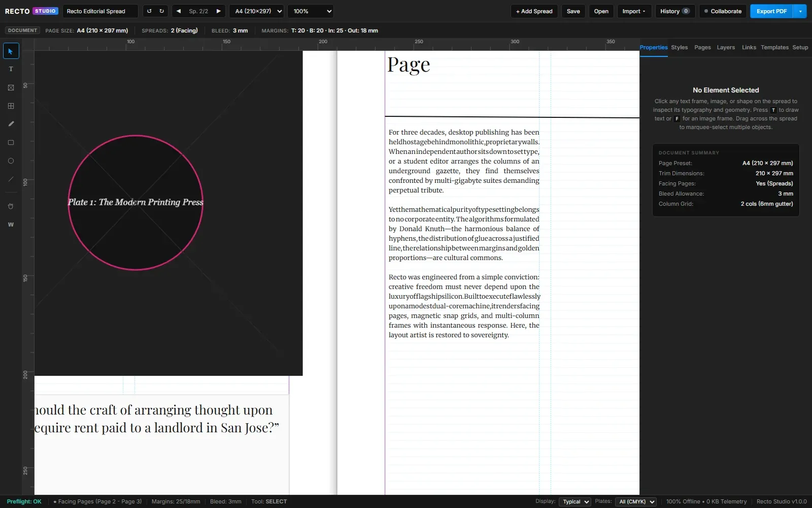Click the Open button
Viewport: 812px width, 508px height.
tap(601, 11)
